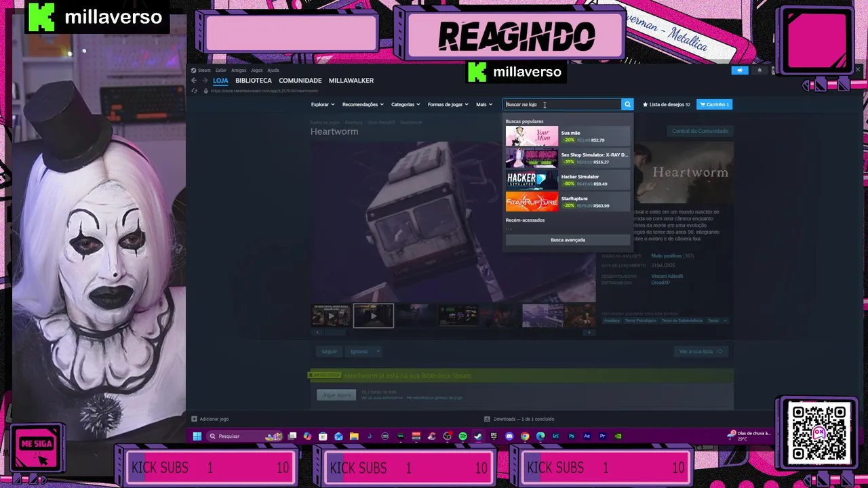Open the weather widget in taskbar
868x488 pixels.
pyautogui.click(x=750, y=436)
